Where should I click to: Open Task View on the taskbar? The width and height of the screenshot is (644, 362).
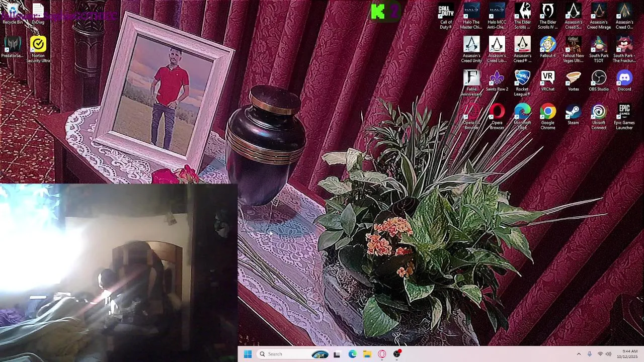[337, 354]
